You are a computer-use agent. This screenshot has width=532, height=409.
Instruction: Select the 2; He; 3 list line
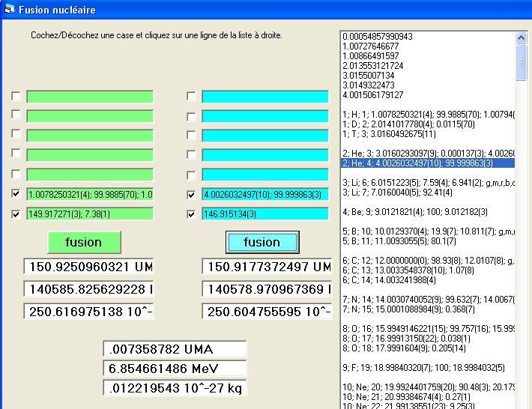click(428, 154)
